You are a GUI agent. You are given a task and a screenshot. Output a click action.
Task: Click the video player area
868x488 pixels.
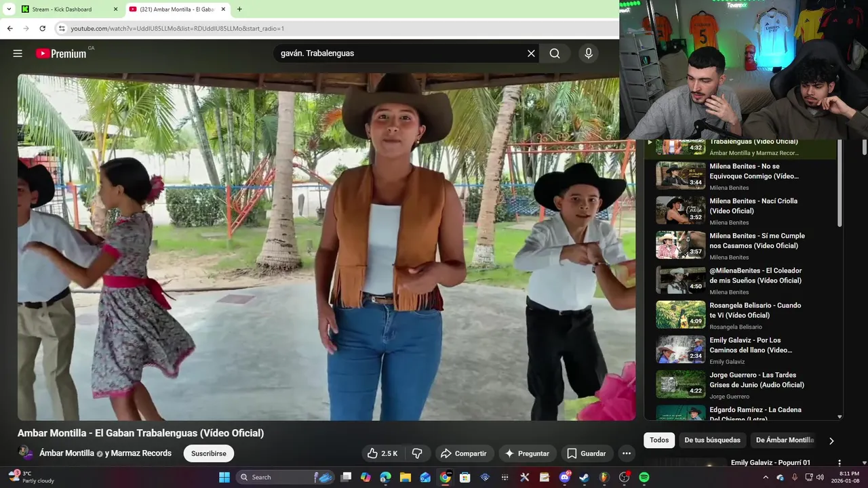326,247
